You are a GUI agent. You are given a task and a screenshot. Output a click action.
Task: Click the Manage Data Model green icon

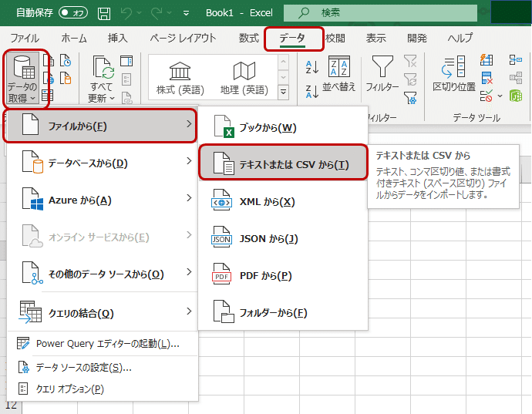click(516, 96)
